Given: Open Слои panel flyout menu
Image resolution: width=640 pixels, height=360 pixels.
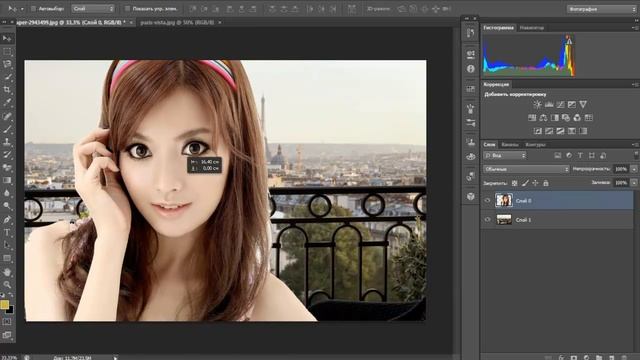Looking at the screenshot, I should [x=635, y=144].
